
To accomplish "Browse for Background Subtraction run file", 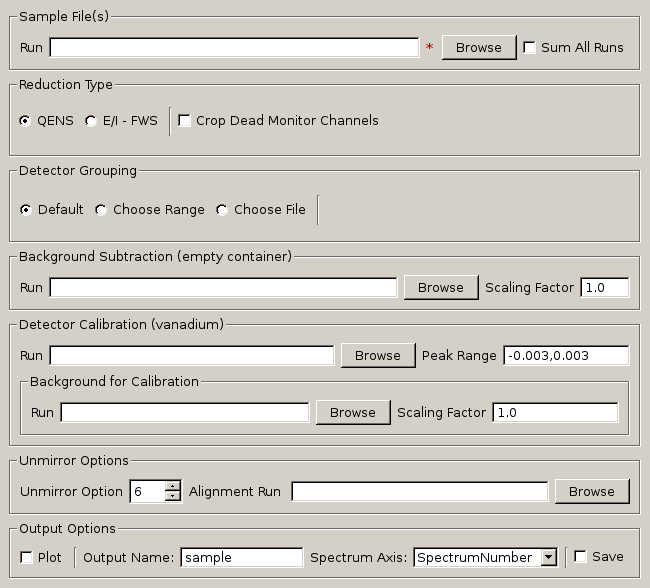I will (x=440, y=288).
